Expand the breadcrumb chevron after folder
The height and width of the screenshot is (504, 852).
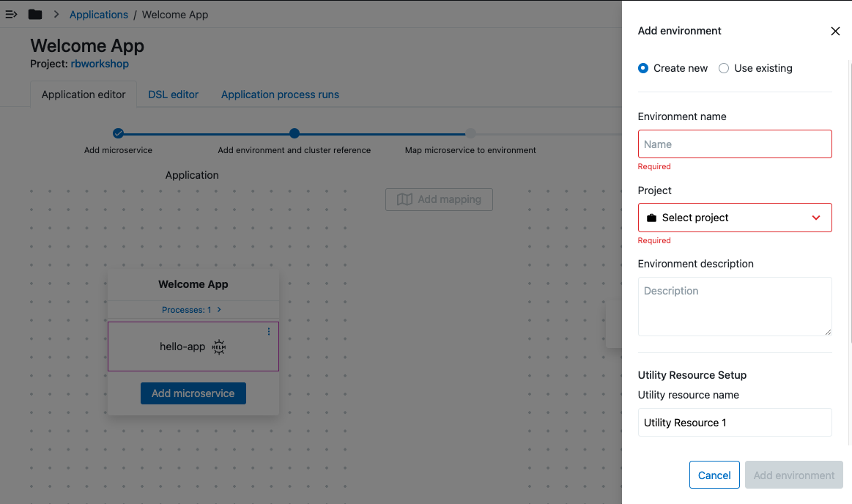coord(56,15)
